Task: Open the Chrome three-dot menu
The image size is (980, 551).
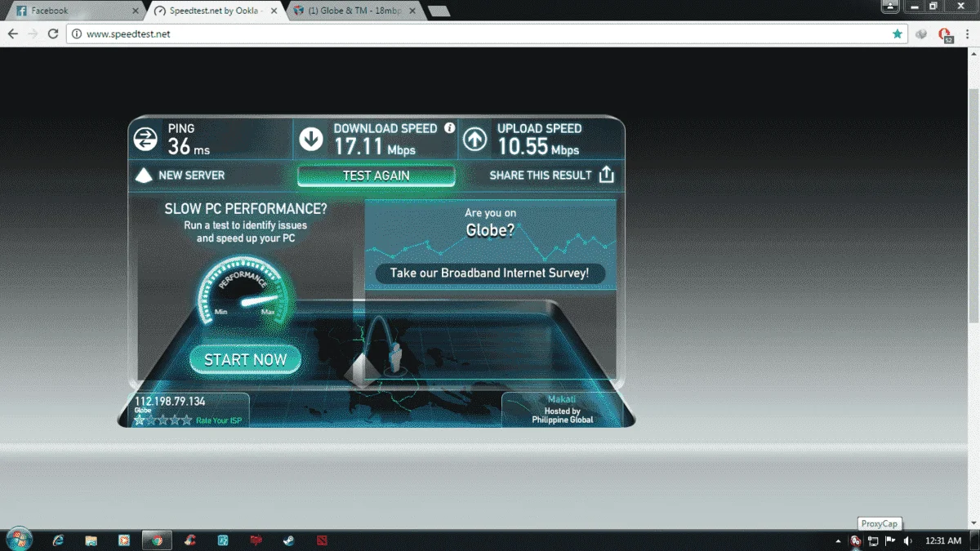Action: coord(968,34)
